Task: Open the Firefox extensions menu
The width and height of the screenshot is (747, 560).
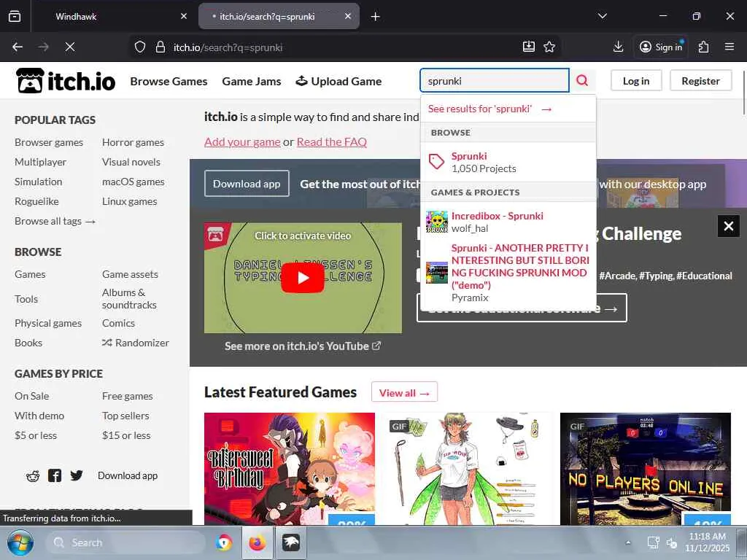Action: (x=704, y=47)
